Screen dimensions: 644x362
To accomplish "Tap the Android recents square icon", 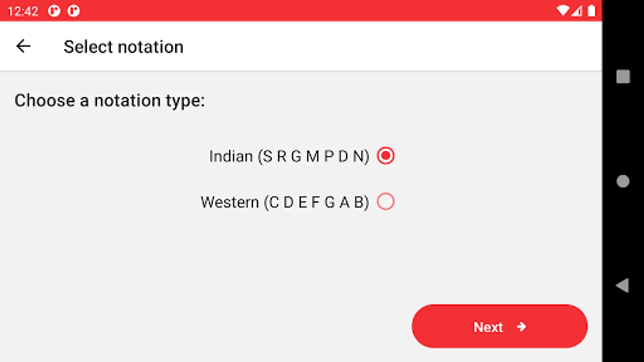I will (623, 76).
